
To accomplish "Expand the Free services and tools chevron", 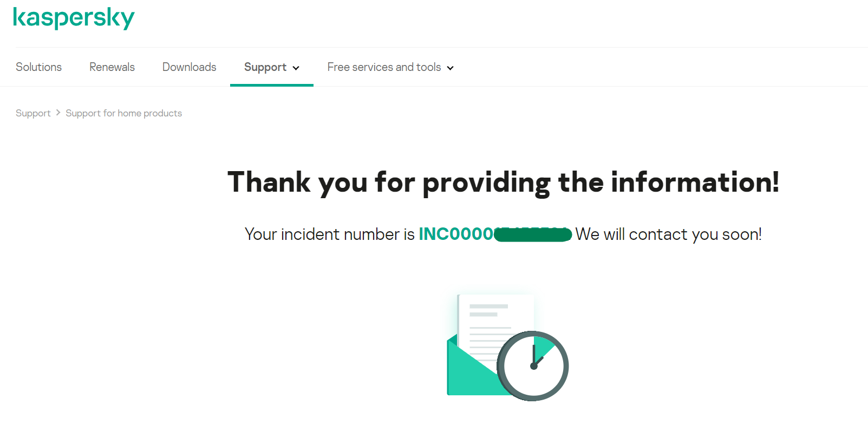I will [450, 68].
